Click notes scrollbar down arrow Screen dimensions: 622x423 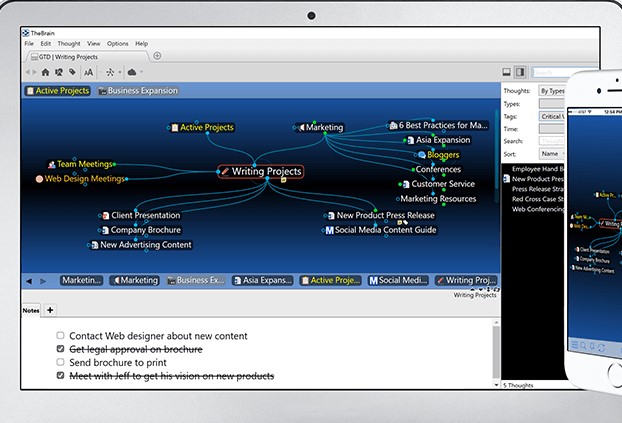pyautogui.click(x=496, y=385)
